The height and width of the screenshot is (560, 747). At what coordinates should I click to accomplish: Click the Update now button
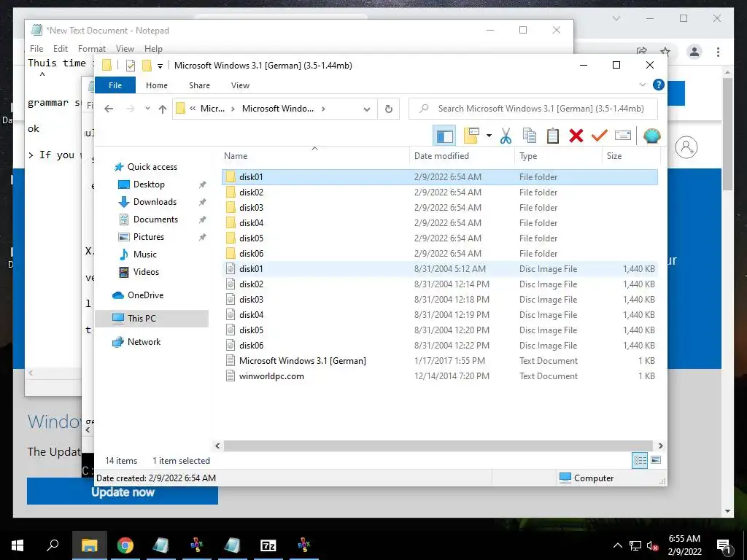pos(123,491)
